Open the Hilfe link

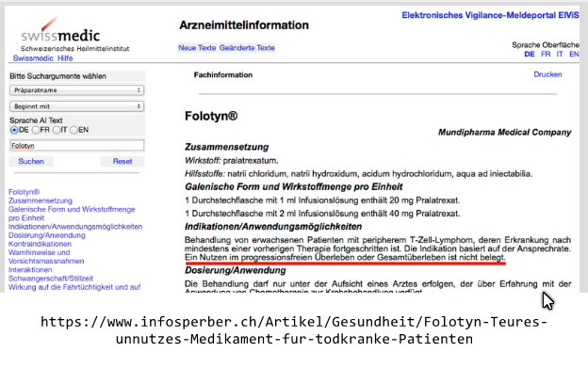coord(65,58)
